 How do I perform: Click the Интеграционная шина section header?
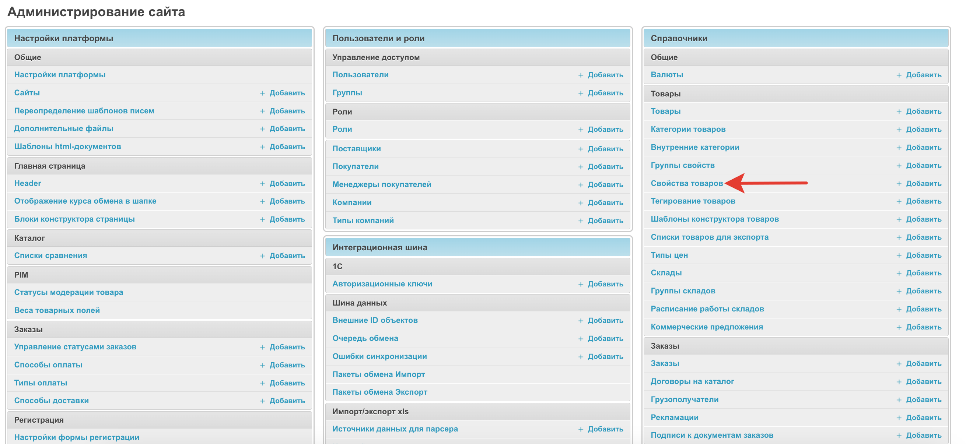click(380, 247)
